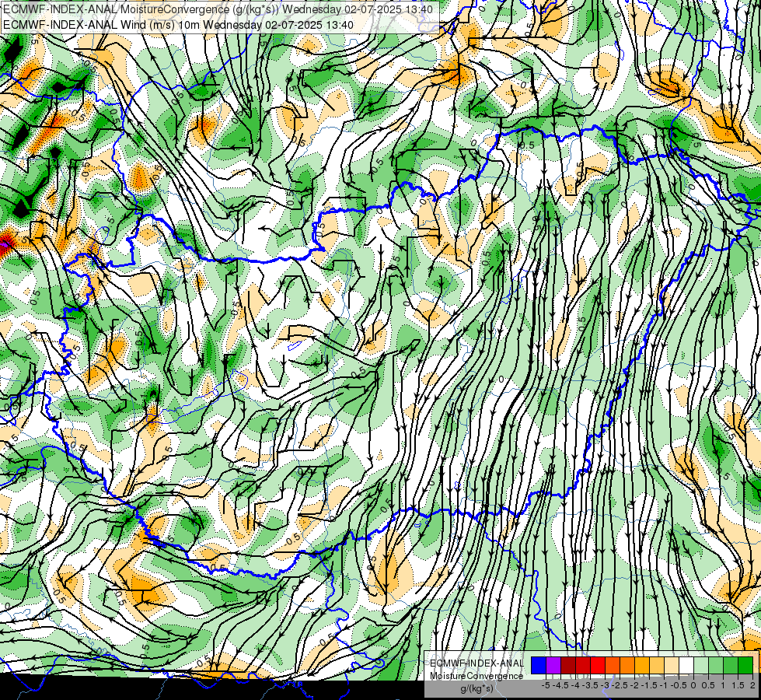
Task: Click the -5 legend tick label
Action: tap(546, 685)
